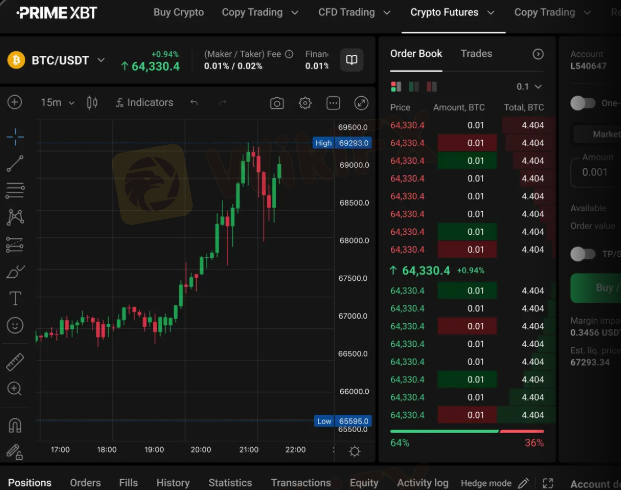Open the Indicators panel
This screenshot has width=621, height=490.
pos(144,103)
